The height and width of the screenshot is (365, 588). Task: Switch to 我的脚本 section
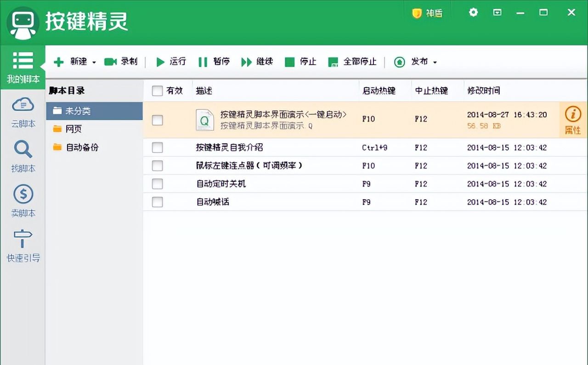[x=23, y=66]
